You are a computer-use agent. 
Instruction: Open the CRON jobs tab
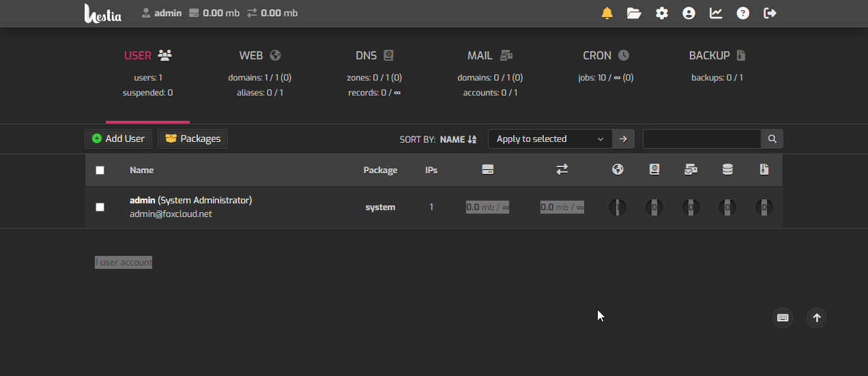click(605, 56)
